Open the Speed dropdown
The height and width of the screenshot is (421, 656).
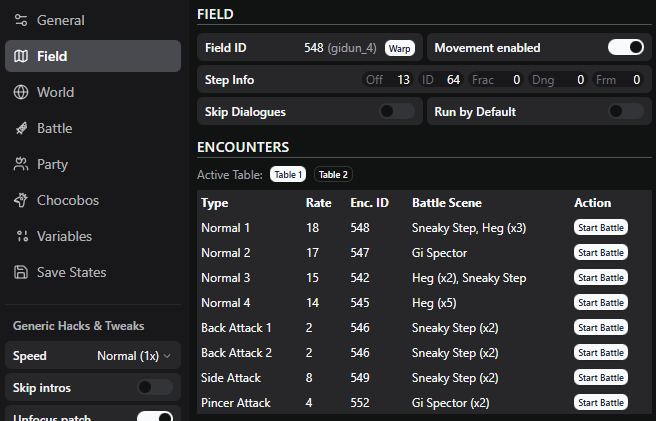[x=134, y=356]
